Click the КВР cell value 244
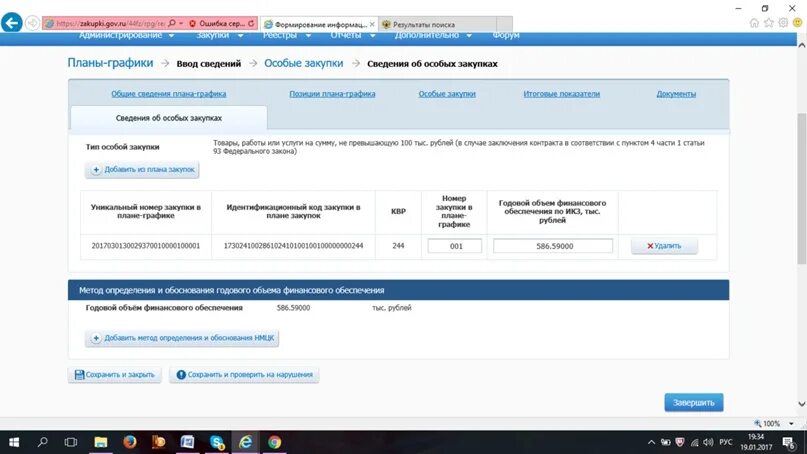Image resolution: width=807 pixels, height=454 pixels. [x=398, y=246]
